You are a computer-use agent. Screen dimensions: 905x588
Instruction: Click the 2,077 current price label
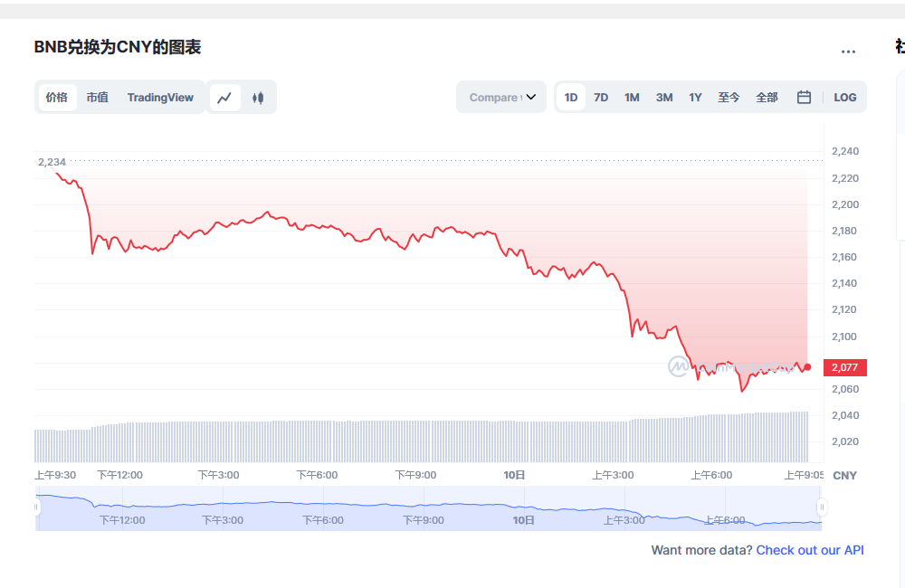point(845,367)
